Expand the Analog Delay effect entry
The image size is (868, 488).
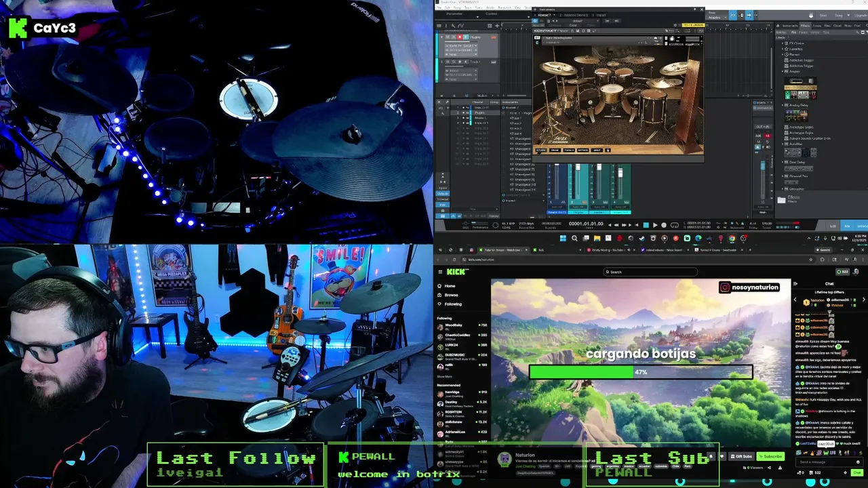click(783, 105)
